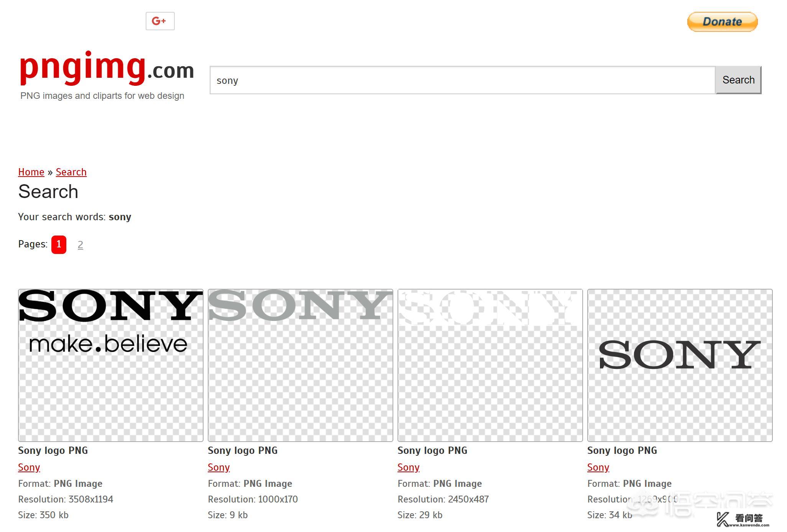
Task: Click Sony link under second result
Action: tap(219, 467)
